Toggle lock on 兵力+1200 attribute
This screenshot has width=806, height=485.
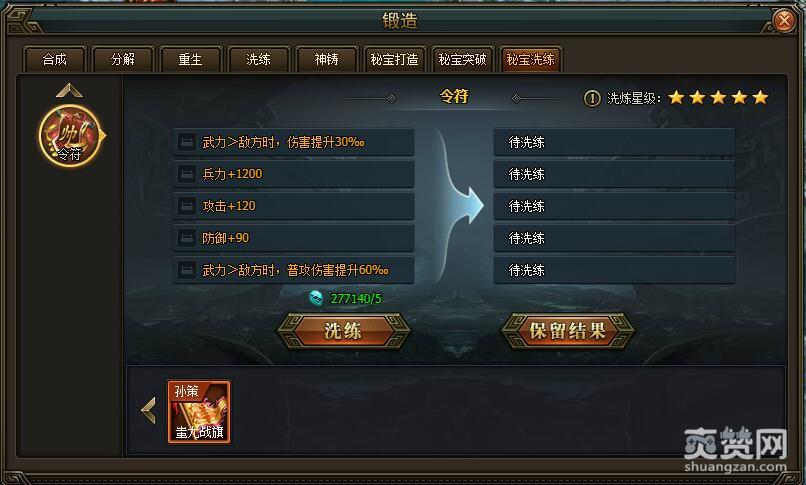pos(186,174)
